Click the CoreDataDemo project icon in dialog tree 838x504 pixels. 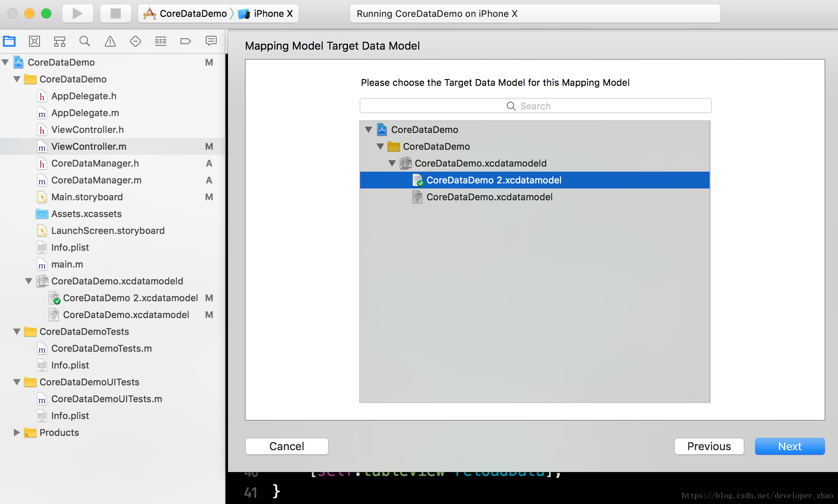[382, 130]
